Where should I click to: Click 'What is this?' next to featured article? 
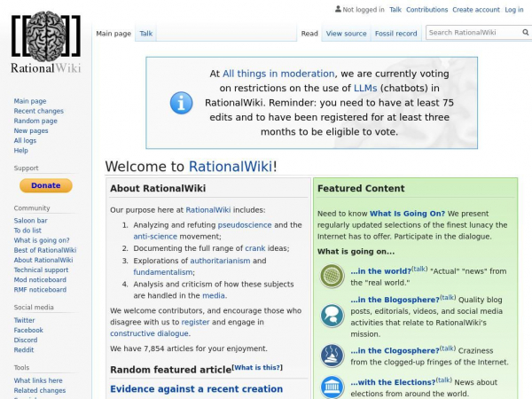click(257, 367)
